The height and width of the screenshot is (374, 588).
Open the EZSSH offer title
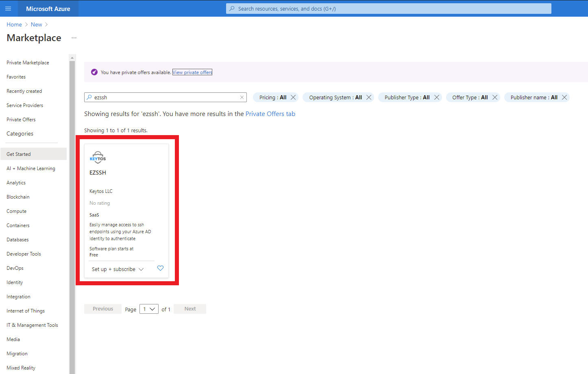point(98,173)
